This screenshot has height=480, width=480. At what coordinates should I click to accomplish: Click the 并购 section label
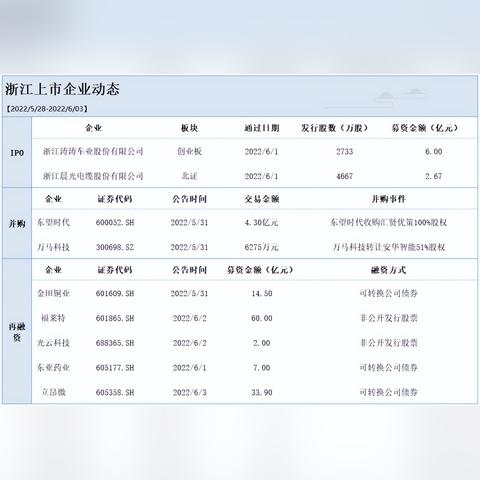click(x=17, y=224)
